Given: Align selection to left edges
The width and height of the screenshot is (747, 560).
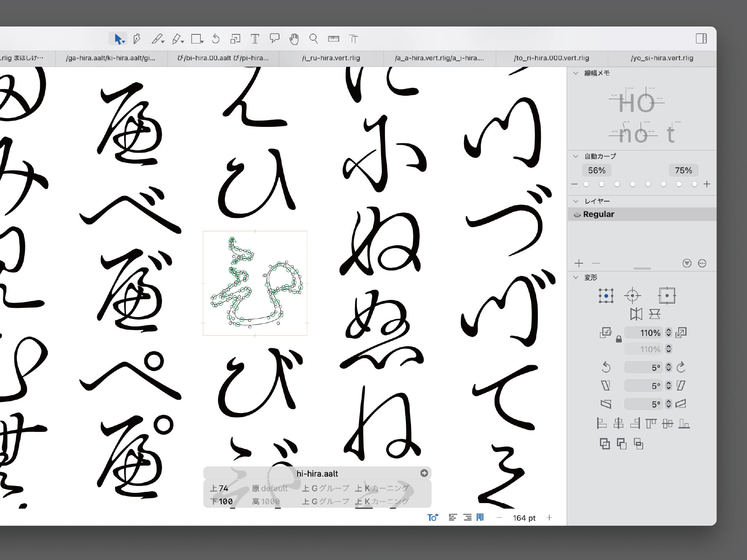Looking at the screenshot, I should pos(602,424).
